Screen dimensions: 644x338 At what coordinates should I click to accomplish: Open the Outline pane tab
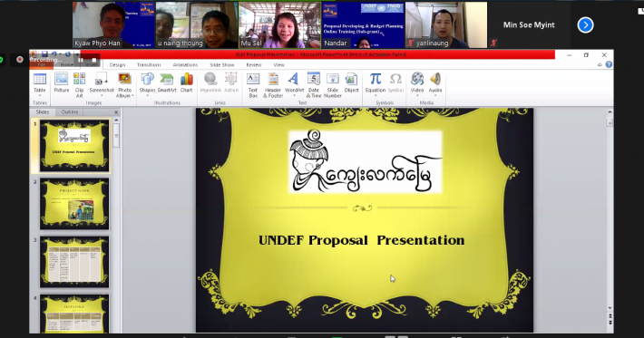tap(70, 112)
